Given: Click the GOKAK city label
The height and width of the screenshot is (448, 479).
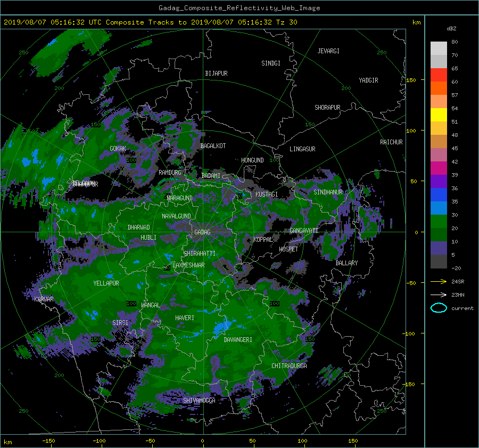Looking at the screenshot, I should coord(118,149).
